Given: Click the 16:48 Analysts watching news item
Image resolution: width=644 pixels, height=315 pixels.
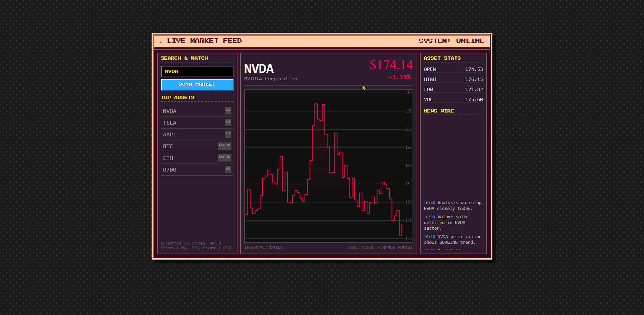Looking at the screenshot, I should (453, 206).
